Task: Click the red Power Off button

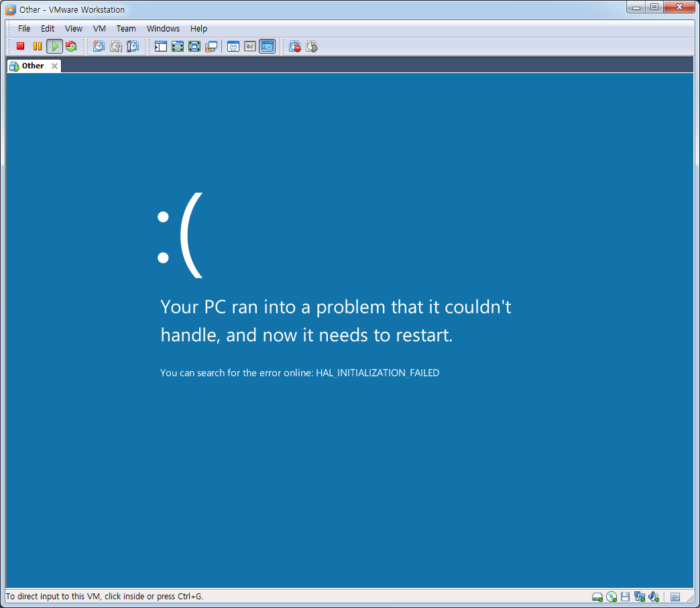Action: pos(20,46)
